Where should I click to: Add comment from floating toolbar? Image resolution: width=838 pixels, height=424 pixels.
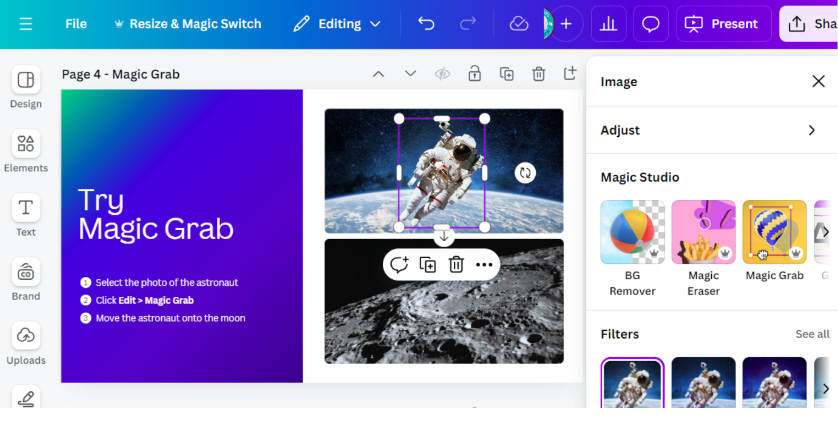click(399, 265)
